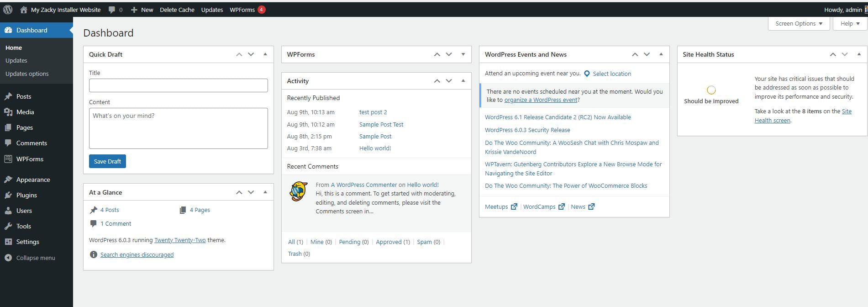Collapse the Quick Draft panel
This screenshot has height=307, width=868.
coord(265,54)
